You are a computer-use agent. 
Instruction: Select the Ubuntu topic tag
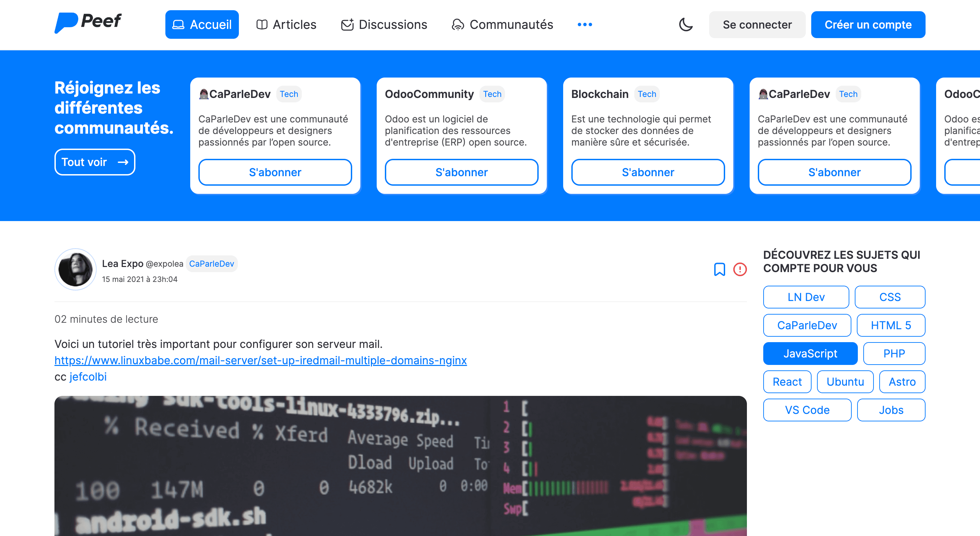(845, 382)
